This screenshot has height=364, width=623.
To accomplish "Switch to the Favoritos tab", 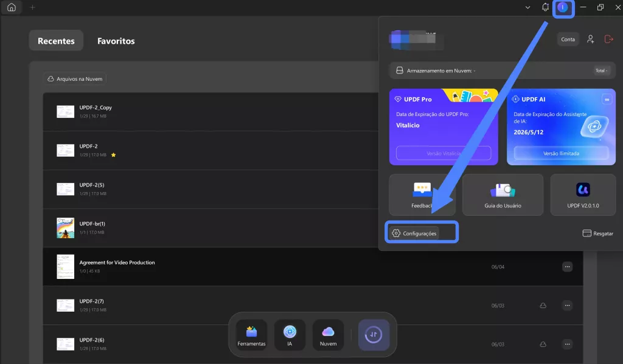I will click(116, 41).
